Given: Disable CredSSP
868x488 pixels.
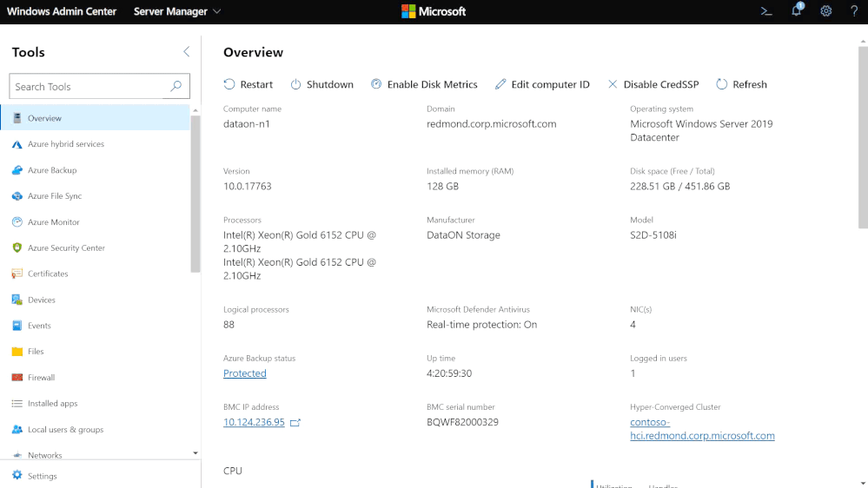Looking at the screenshot, I should tap(653, 84).
